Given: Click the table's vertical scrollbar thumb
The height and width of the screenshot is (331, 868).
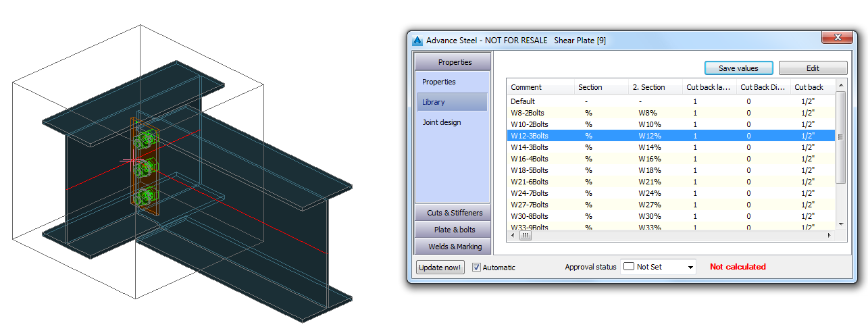Looking at the screenshot, I should coord(841,137).
